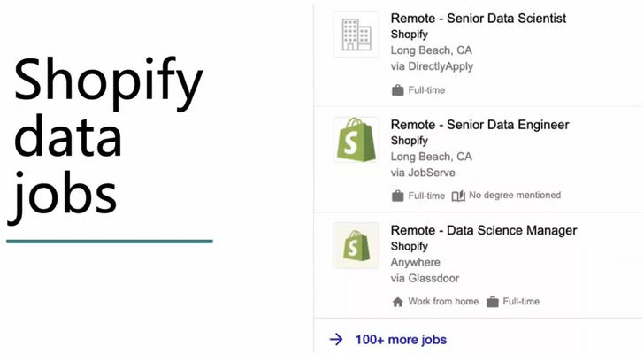The image size is (644, 354).
Task: Click the briefcase icon under Senior Data Scientist
Action: [398, 90]
